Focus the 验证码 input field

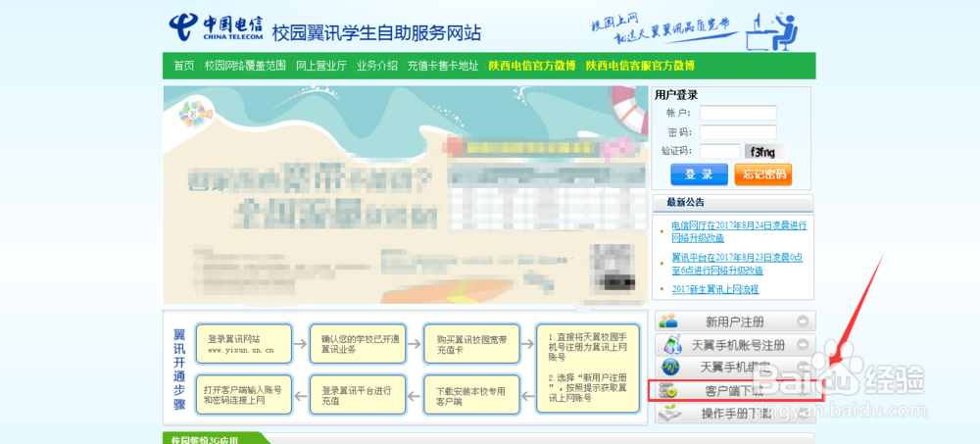720,151
